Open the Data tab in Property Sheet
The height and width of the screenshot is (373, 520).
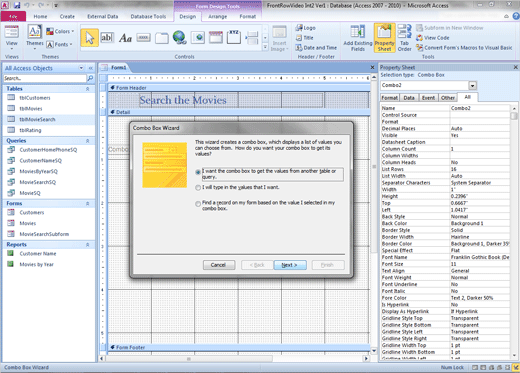click(x=409, y=98)
